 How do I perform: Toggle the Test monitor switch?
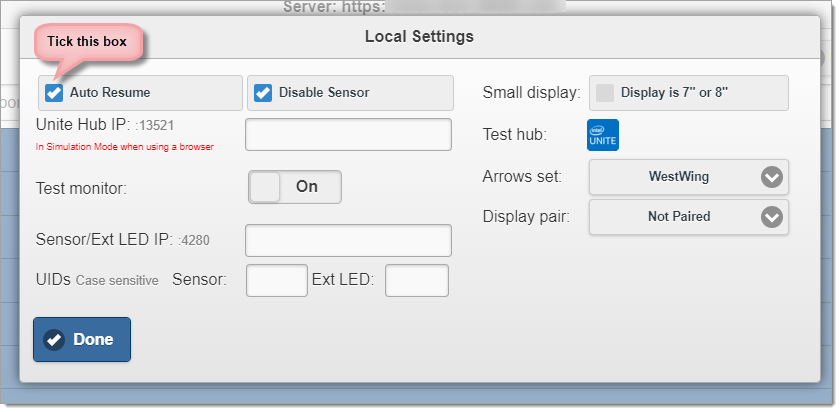click(x=295, y=187)
